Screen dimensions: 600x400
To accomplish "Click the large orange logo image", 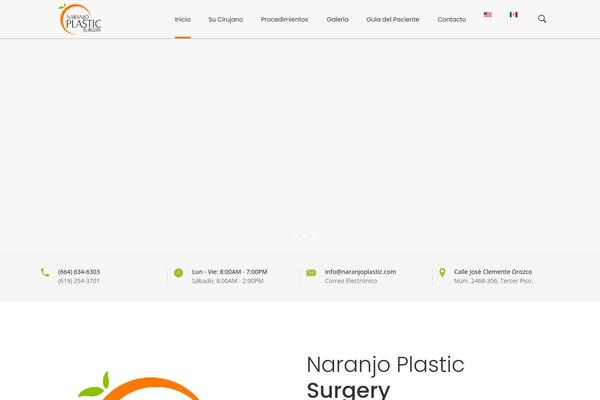I will coord(140,385).
